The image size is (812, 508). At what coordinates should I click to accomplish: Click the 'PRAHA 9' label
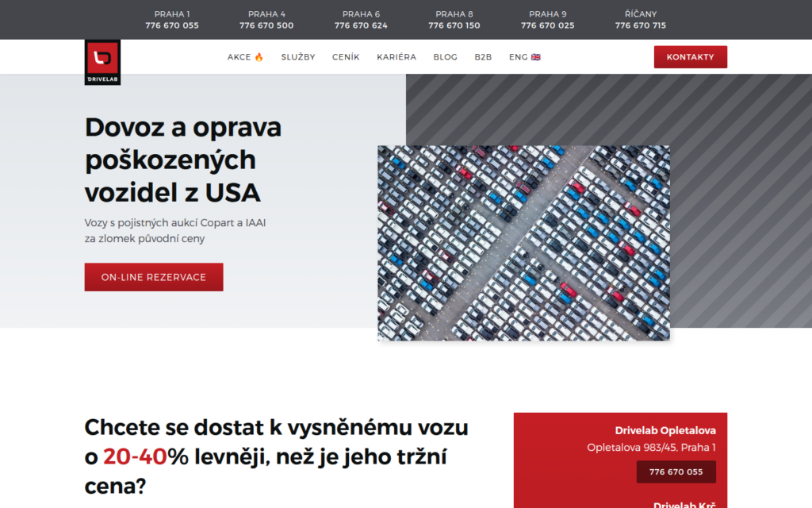tap(548, 14)
